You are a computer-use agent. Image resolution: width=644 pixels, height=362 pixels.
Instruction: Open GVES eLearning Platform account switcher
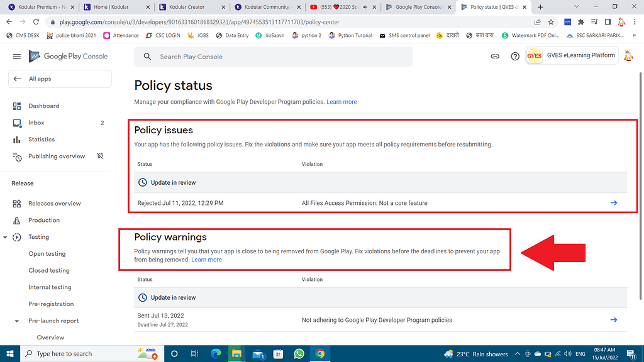[x=572, y=56]
